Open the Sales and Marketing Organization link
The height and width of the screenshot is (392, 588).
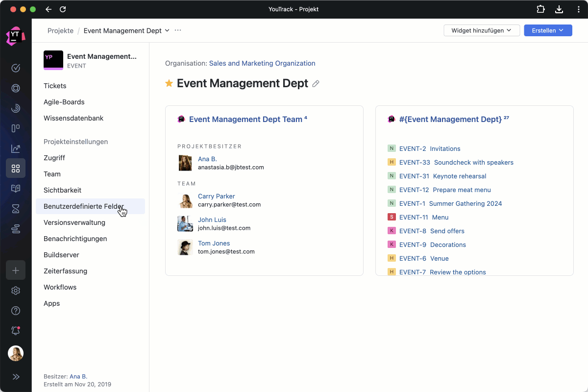[x=262, y=63]
